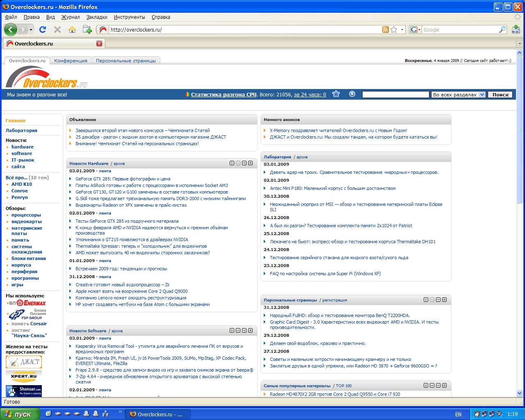Click the site favicon in the address bar

point(103,30)
